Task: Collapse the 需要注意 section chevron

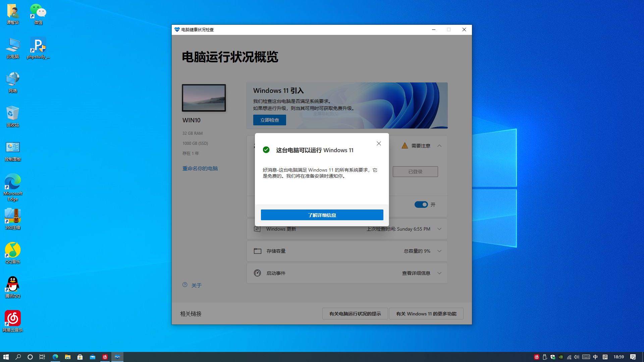Action: tap(439, 146)
